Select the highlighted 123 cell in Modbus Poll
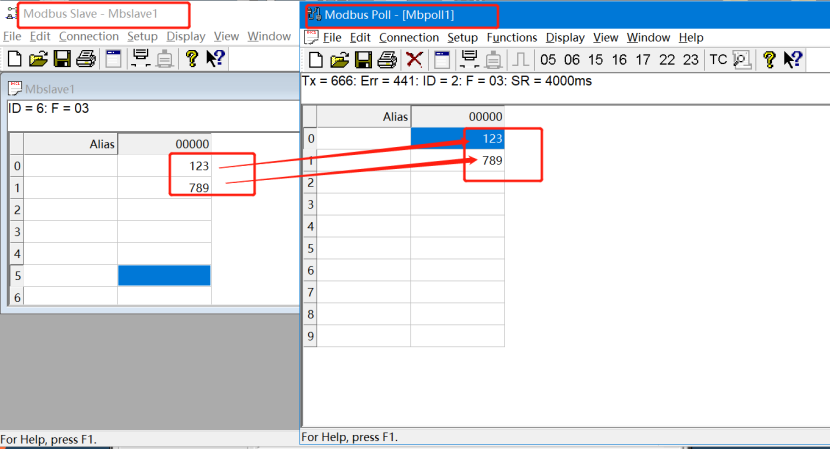831x449 pixels. coord(457,138)
